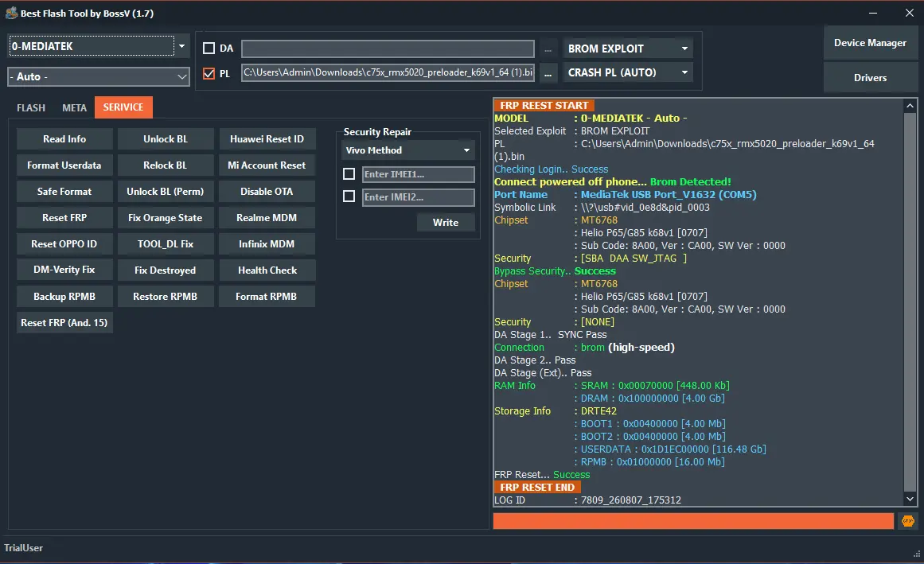The height and width of the screenshot is (564, 924).
Task: Close the Best Flash Tool window
Action: 909,13
